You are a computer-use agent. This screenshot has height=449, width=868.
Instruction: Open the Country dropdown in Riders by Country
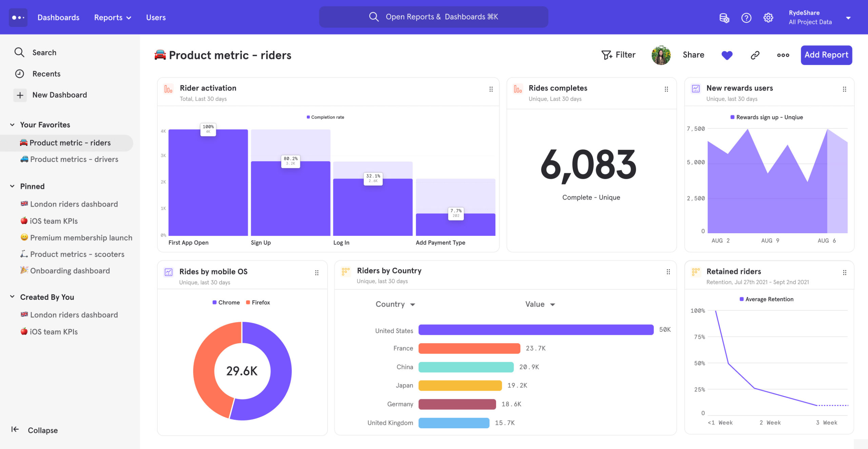[x=395, y=304]
